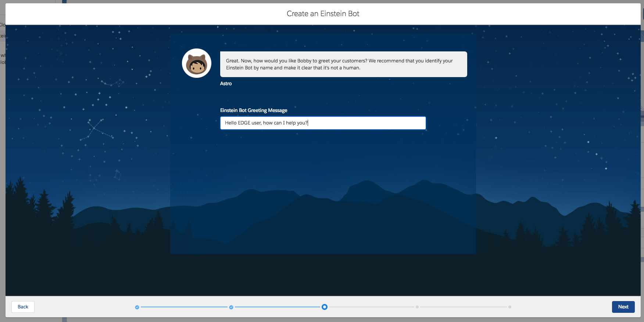Focus the Einstein Bot Greeting Message field
Image resolution: width=644 pixels, height=322 pixels.
pos(323,123)
